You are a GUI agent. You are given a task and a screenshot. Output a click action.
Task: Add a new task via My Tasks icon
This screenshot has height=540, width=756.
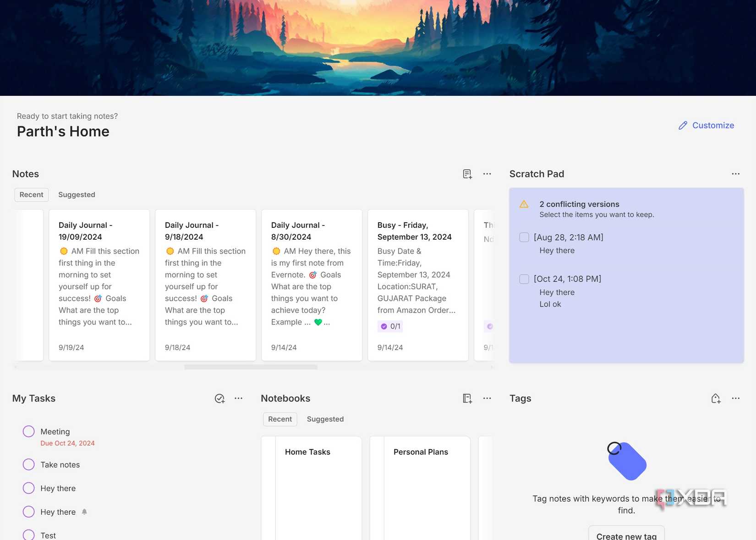(219, 398)
